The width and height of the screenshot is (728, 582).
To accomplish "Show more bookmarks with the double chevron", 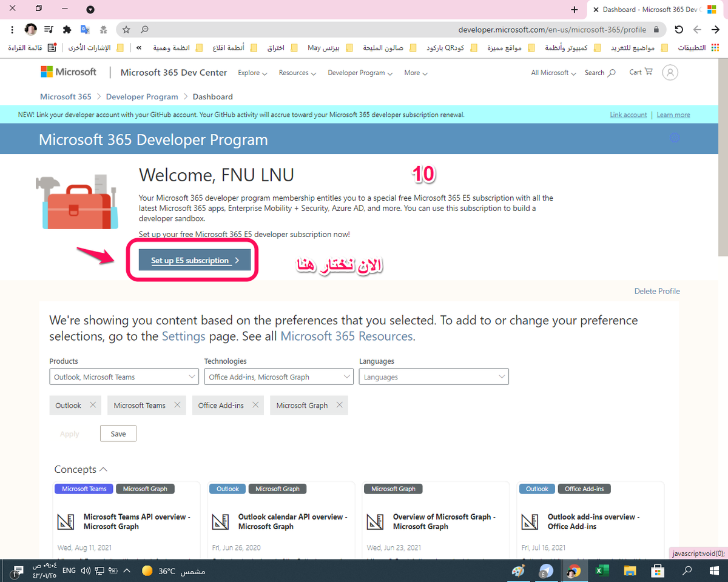I will pos(140,47).
